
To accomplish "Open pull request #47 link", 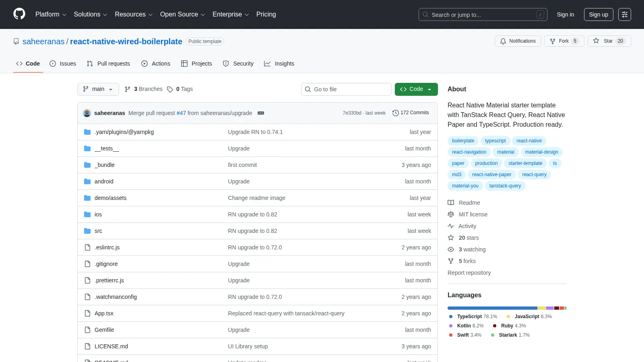I will [181, 113].
